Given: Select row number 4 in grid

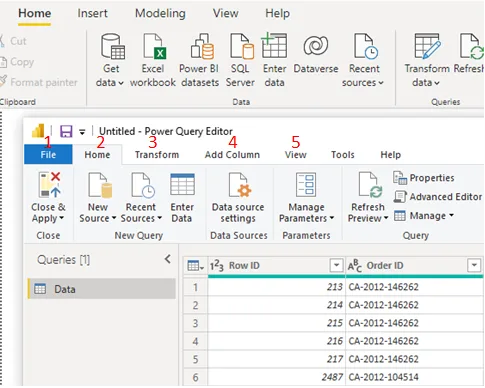Looking at the screenshot, I should point(196,341).
